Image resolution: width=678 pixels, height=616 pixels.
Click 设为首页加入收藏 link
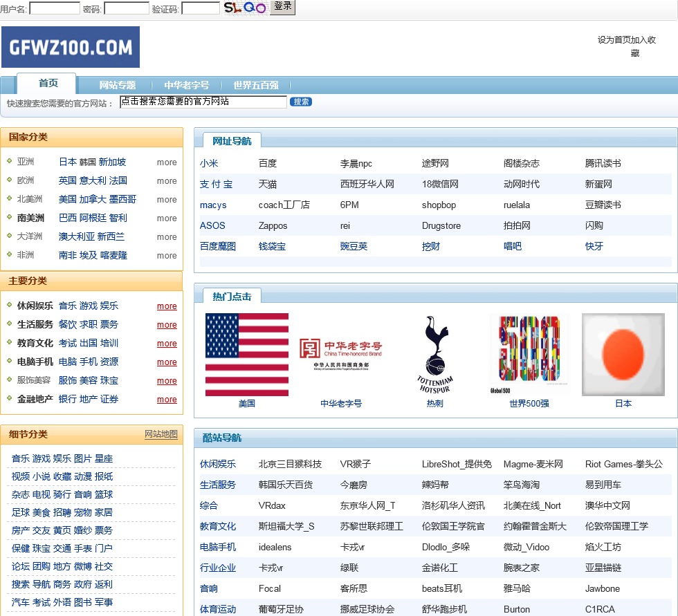click(627, 46)
